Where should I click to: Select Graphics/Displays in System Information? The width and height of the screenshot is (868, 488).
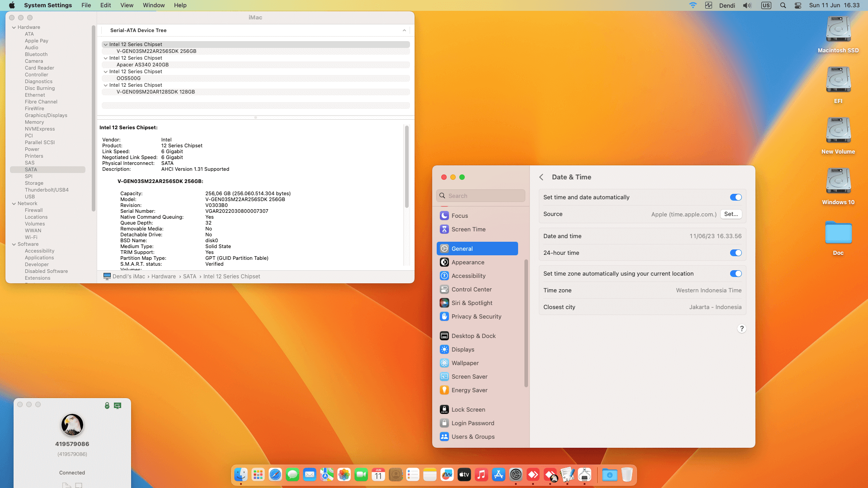click(x=46, y=116)
